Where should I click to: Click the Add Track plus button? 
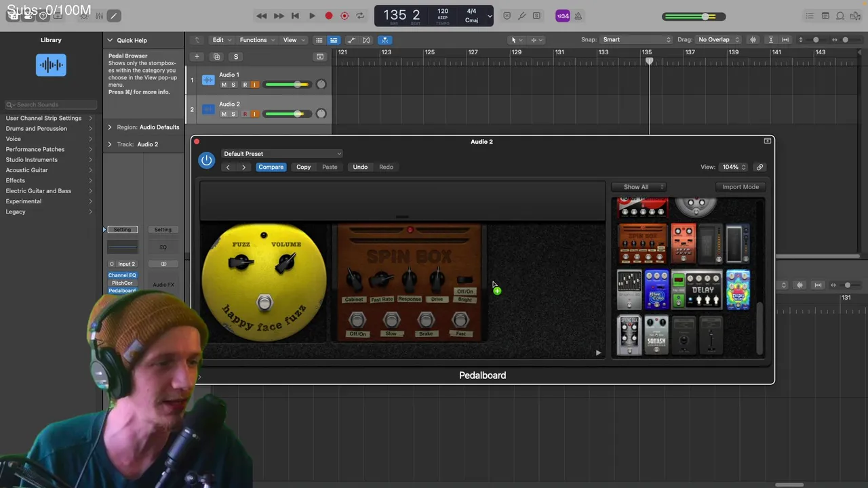[x=197, y=57]
